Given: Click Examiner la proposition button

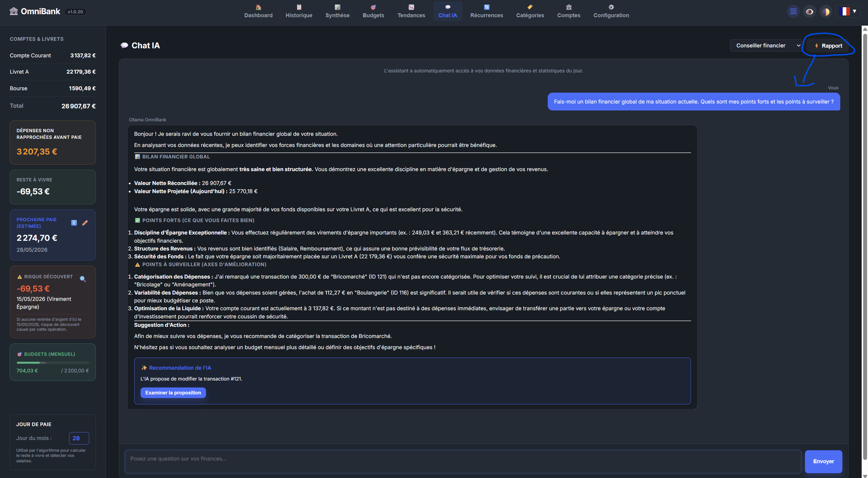Looking at the screenshot, I should 173,393.
